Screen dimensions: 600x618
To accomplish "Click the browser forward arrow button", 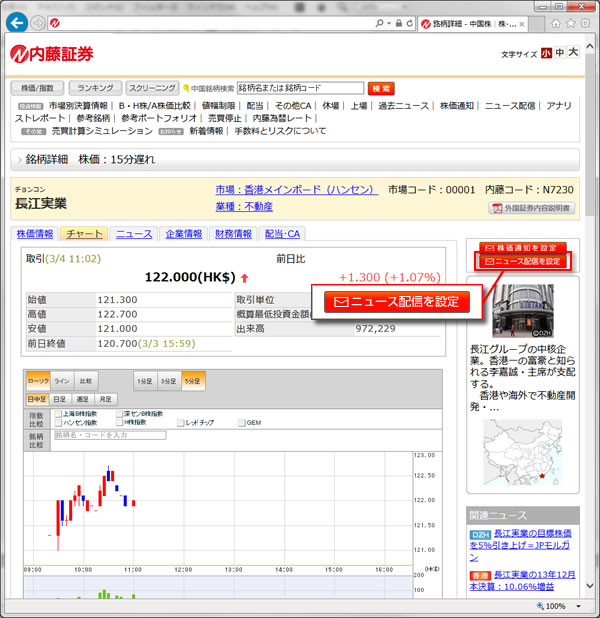I will click(x=38, y=24).
